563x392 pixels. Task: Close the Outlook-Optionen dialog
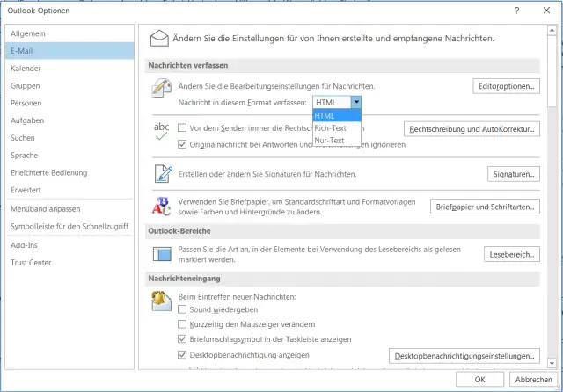[546, 11]
